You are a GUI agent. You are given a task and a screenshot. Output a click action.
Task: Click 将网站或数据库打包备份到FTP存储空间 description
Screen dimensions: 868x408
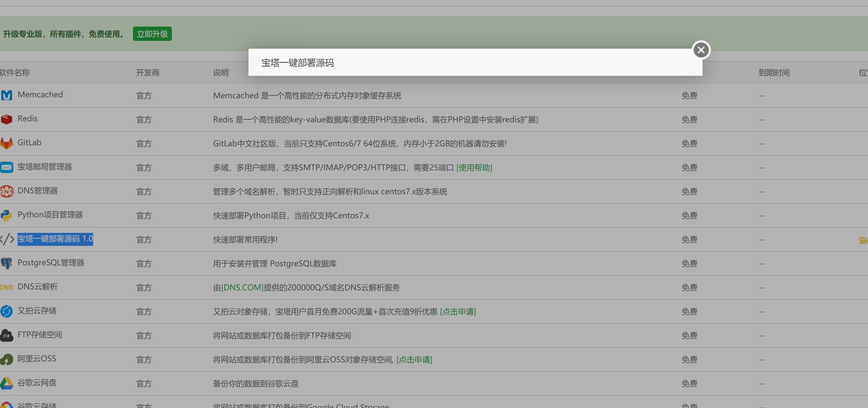[282, 336]
